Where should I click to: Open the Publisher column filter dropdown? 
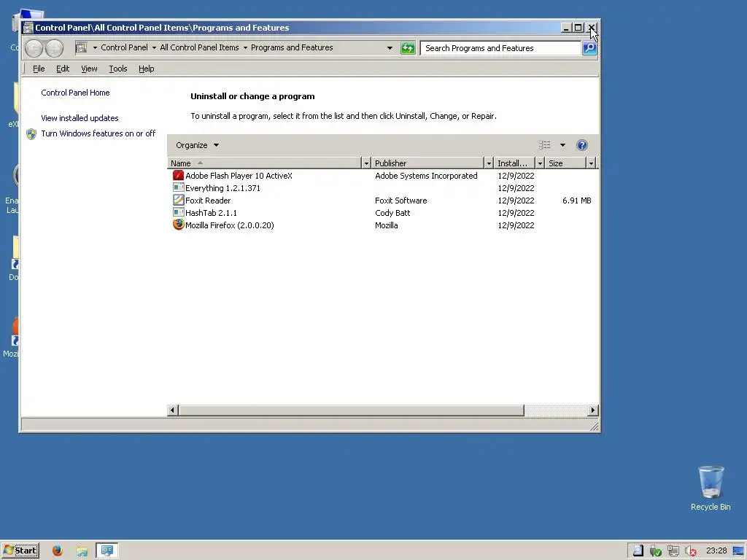(488, 163)
